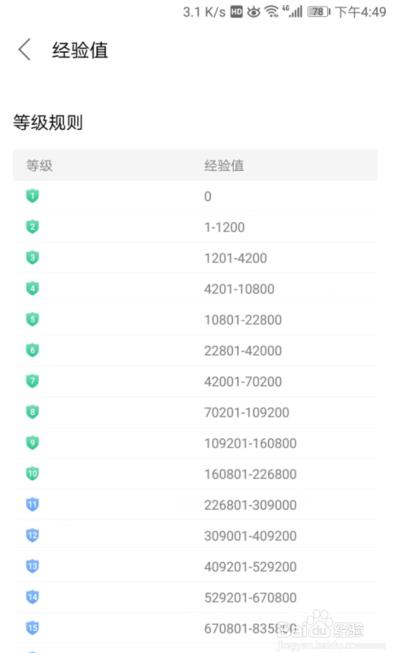Screen dimensions: 394x653
Task: Tap the Wi-Fi icon in status bar
Action: 272,12
